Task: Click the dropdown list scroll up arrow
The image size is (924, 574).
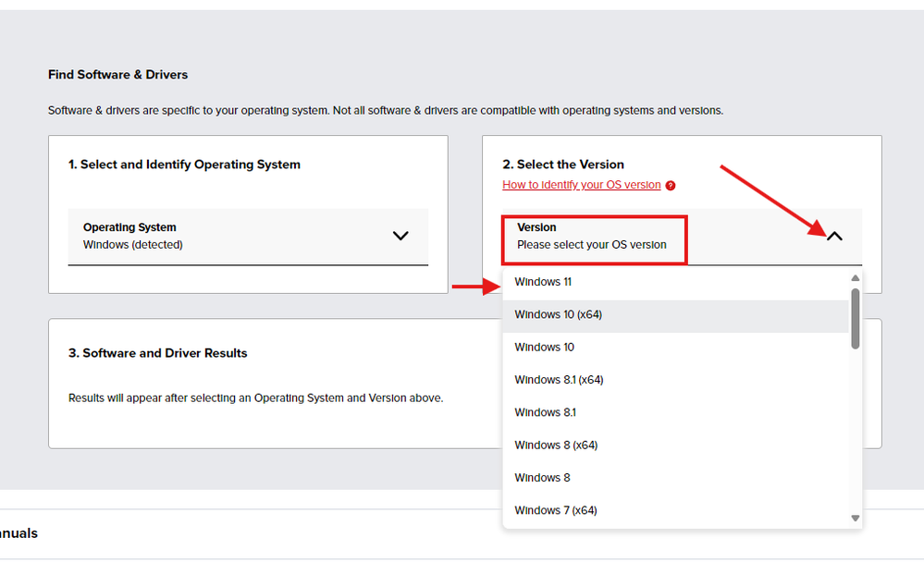Action: point(856,278)
